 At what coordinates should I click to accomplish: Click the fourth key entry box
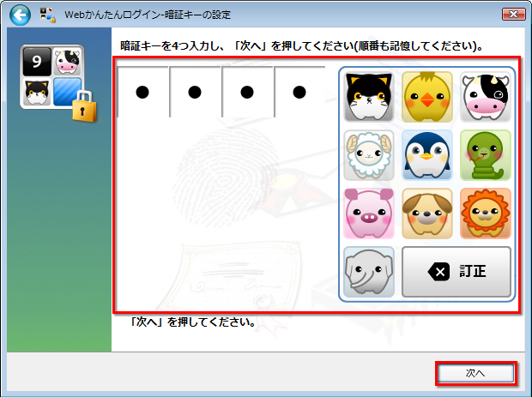click(x=299, y=92)
